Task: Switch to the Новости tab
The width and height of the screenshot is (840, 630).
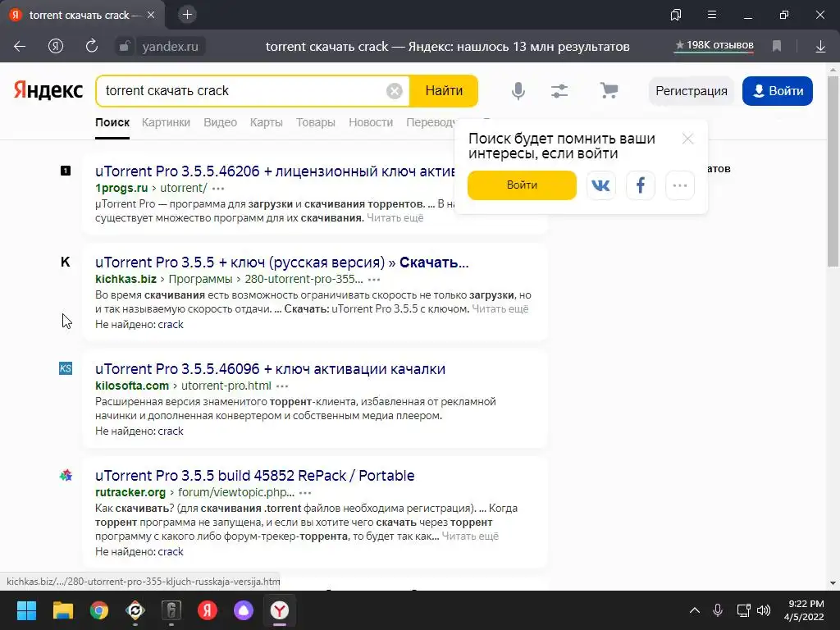Action: (371, 122)
